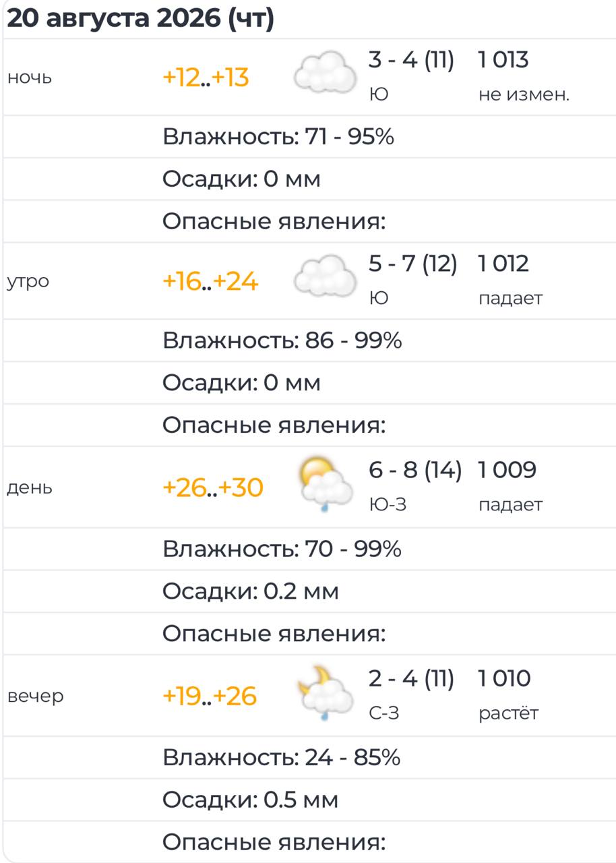Click the Влажность: 24 - 85% row

pos(310,758)
